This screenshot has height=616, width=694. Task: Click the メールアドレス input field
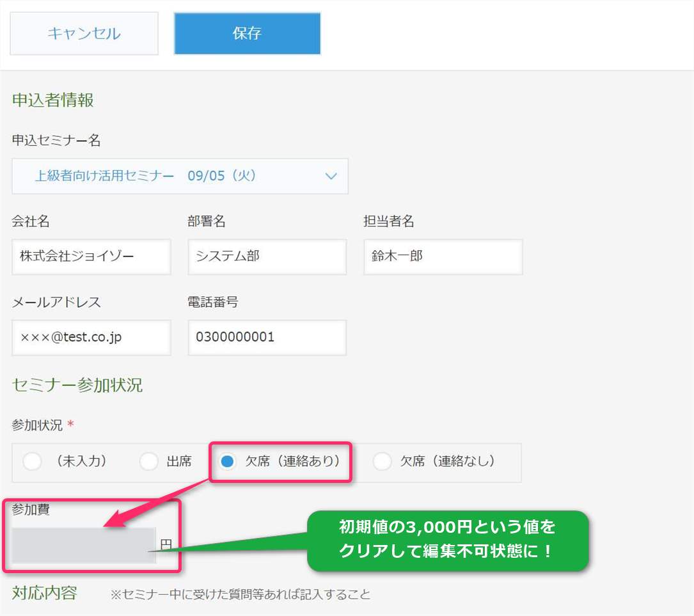pos(91,338)
